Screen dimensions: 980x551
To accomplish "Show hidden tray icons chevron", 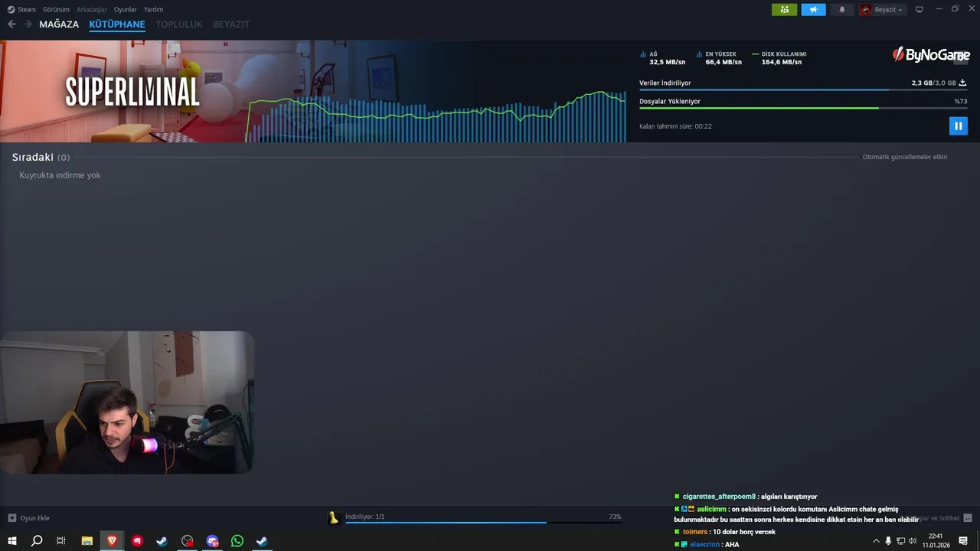I will click(x=876, y=541).
